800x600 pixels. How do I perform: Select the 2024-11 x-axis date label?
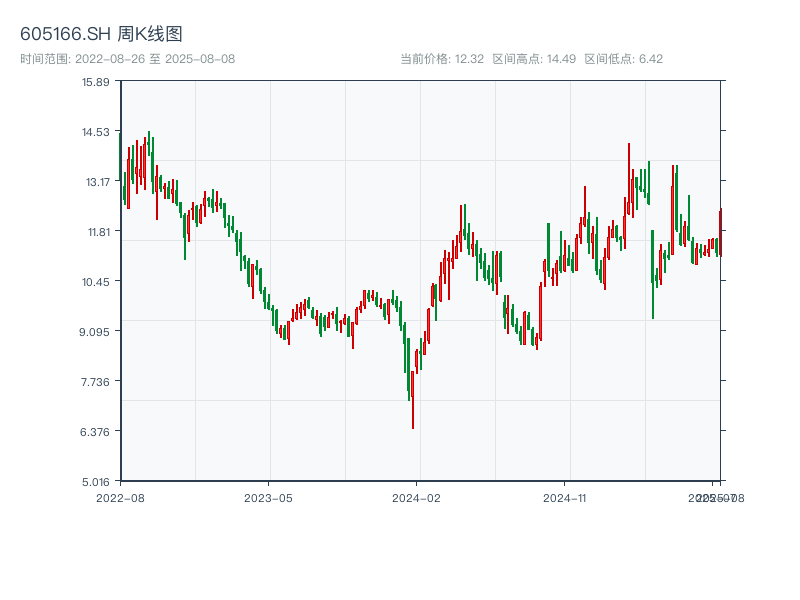(565, 497)
